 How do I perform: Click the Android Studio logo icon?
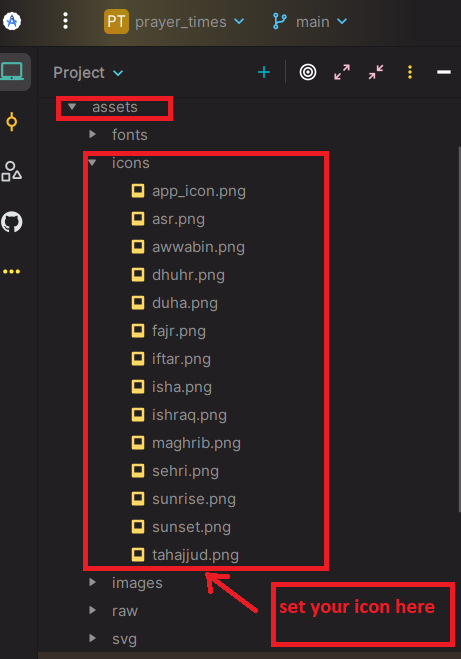11,21
